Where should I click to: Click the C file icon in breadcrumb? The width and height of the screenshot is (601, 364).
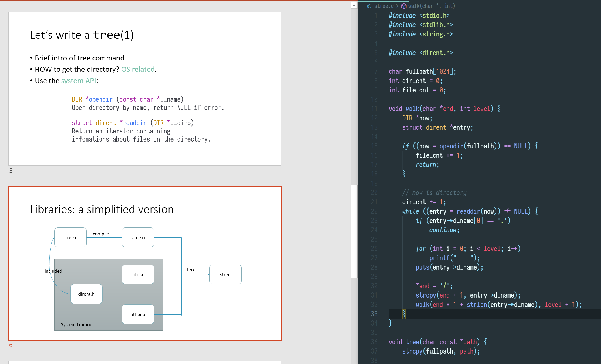pos(369,6)
